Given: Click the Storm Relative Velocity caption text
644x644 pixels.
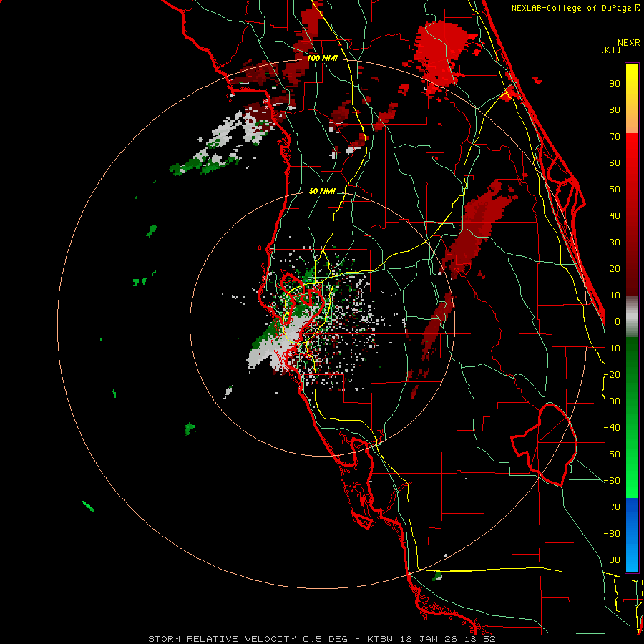Looking at the screenshot, I should 321,639.
